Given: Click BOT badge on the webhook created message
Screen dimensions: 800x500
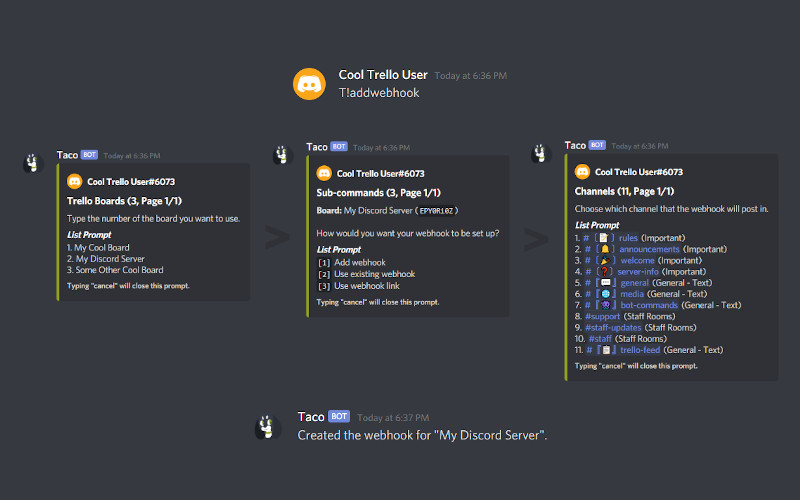Looking at the screenshot, I should click(339, 416).
